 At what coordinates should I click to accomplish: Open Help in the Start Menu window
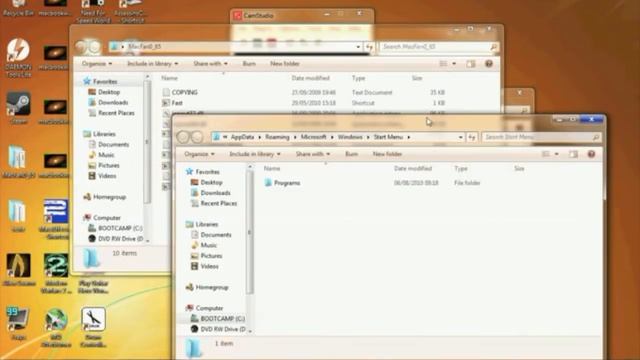point(591,154)
